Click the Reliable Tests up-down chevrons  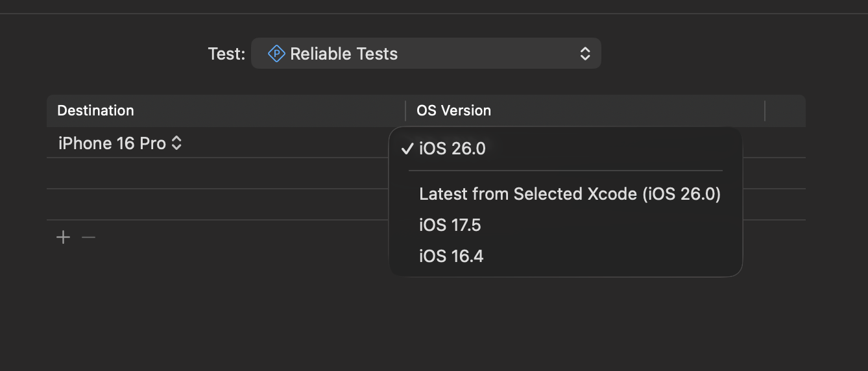point(585,54)
